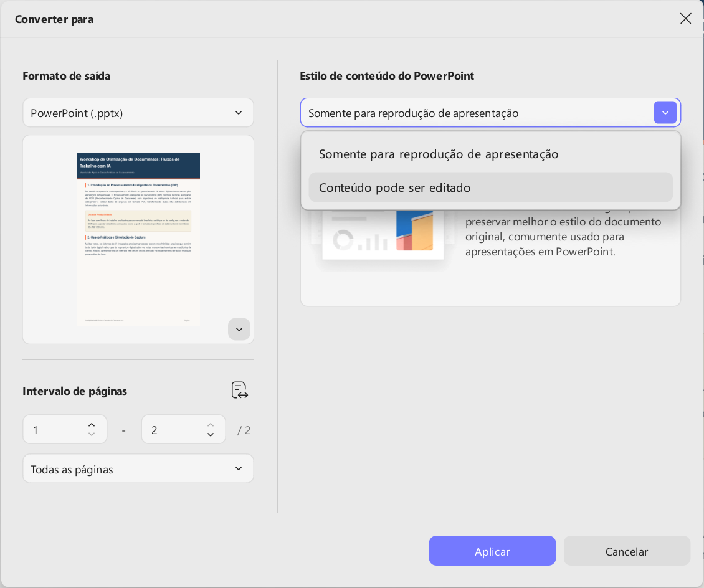Screen dimensions: 704x588
Task: Increase the start page number
Action: tap(92, 425)
